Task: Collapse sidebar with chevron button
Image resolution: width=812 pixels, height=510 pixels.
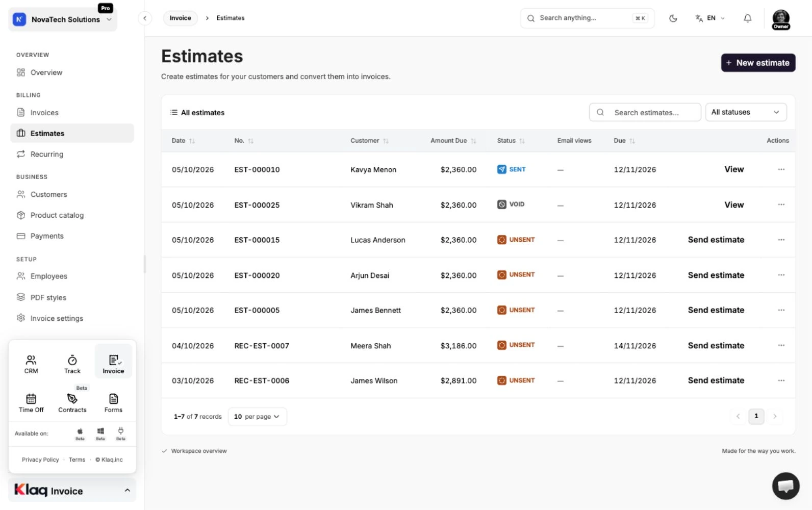Action: pyautogui.click(x=145, y=18)
